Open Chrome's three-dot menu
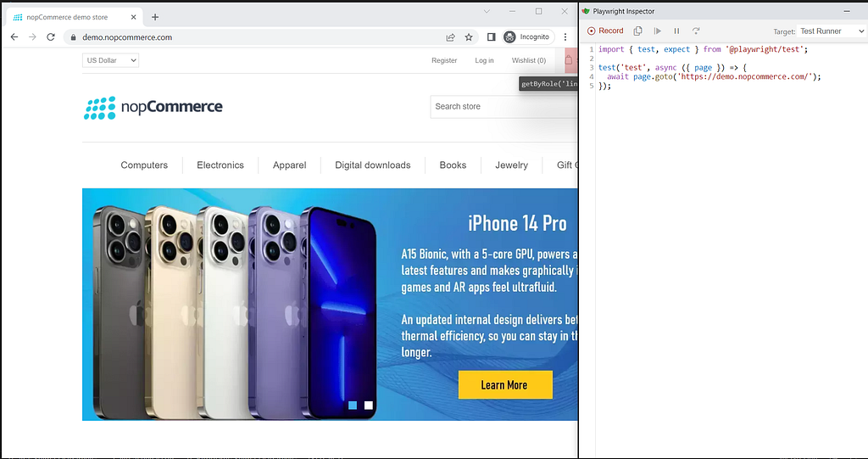Screen dimensions: 868x459 565,37
